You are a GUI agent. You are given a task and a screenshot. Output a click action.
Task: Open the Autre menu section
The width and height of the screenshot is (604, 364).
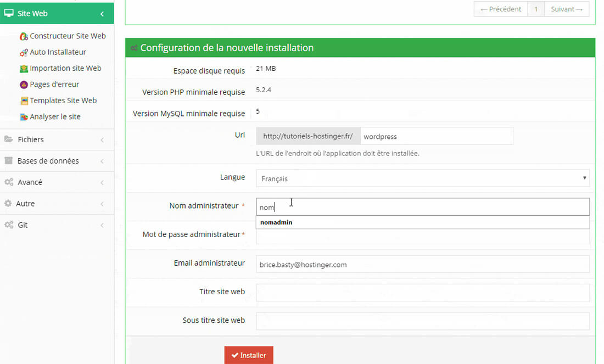pos(57,203)
